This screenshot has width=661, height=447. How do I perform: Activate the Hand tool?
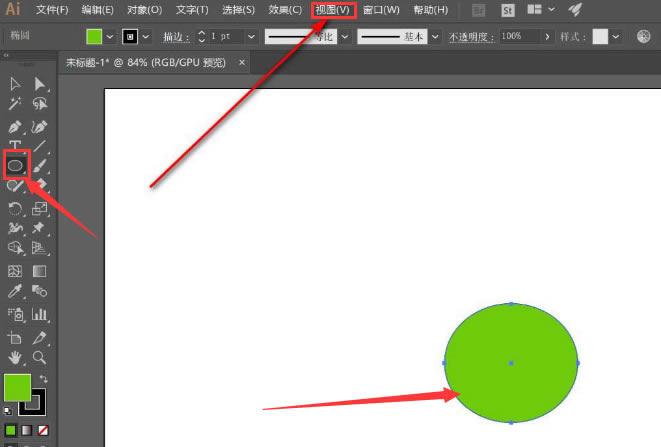pos(15,358)
